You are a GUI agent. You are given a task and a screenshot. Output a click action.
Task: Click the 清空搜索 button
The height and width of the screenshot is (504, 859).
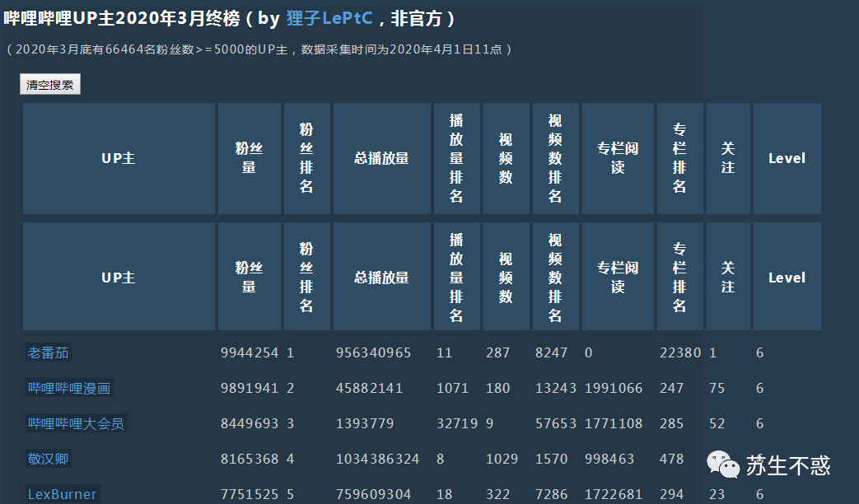(x=50, y=84)
